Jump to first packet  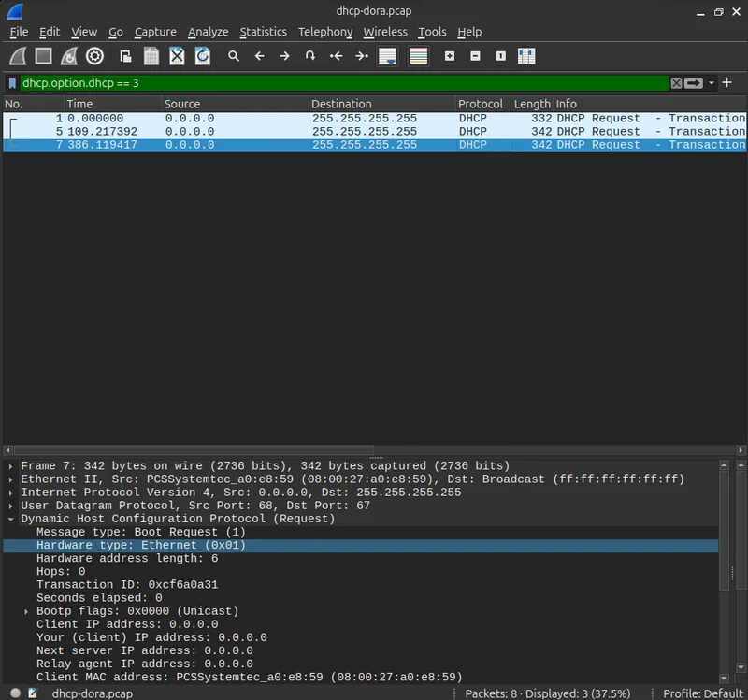tap(336, 56)
